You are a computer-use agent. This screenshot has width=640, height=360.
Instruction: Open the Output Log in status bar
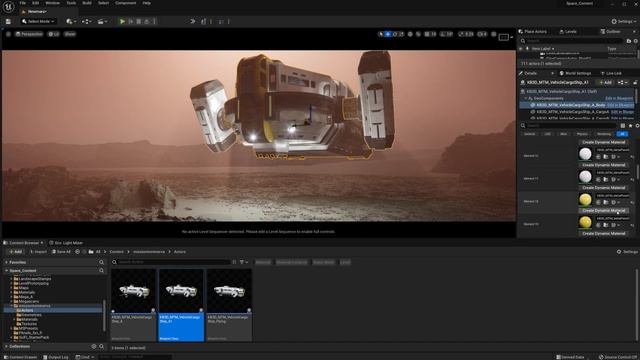[56, 357]
